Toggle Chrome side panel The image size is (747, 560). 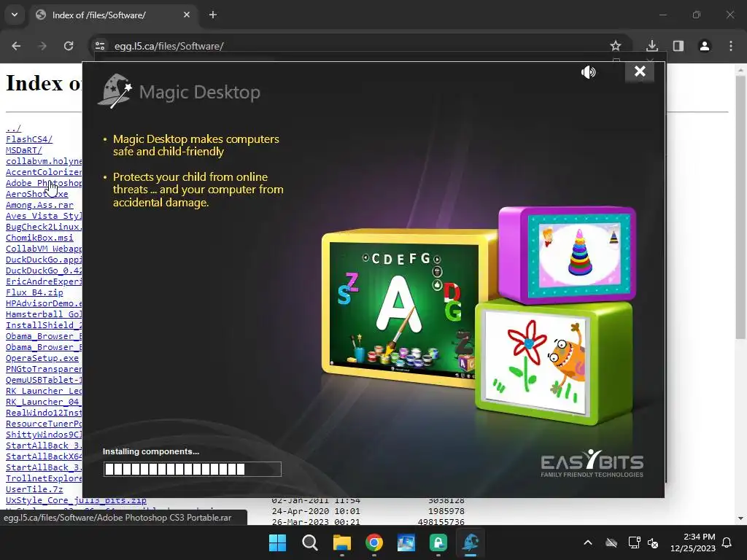pyautogui.click(x=678, y=46)
